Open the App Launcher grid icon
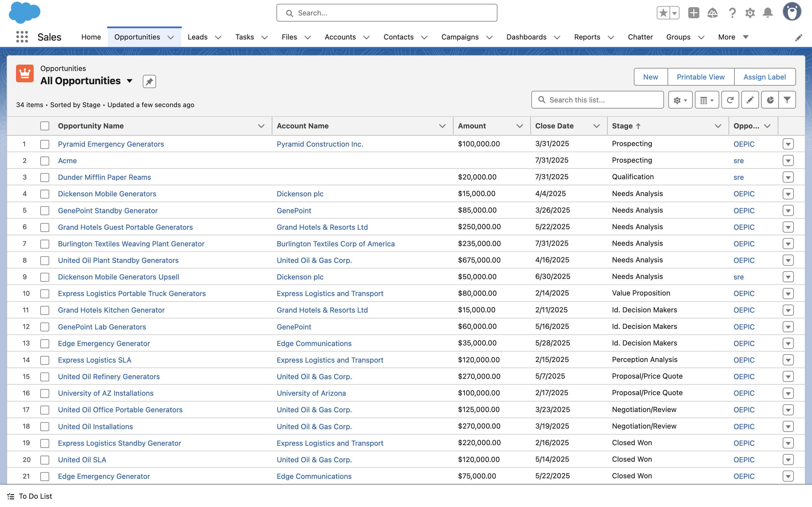This screenshot has width=812, height=507. point(22,37)
